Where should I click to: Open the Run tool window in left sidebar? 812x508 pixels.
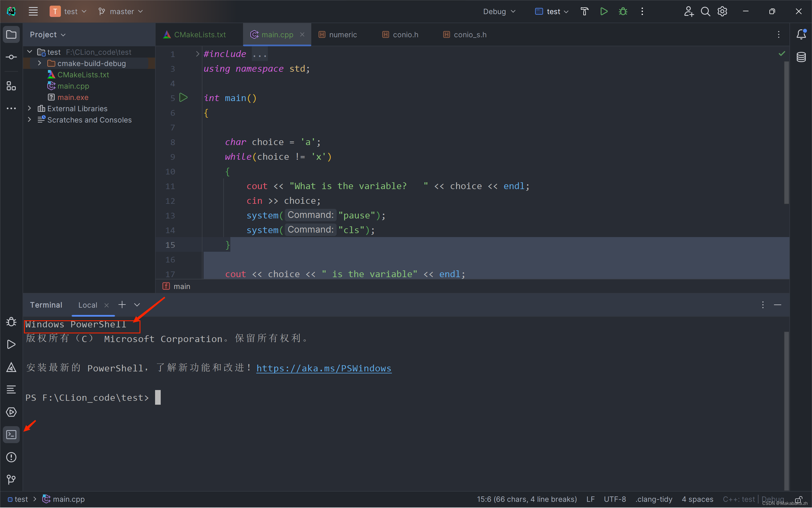[11, 344]
